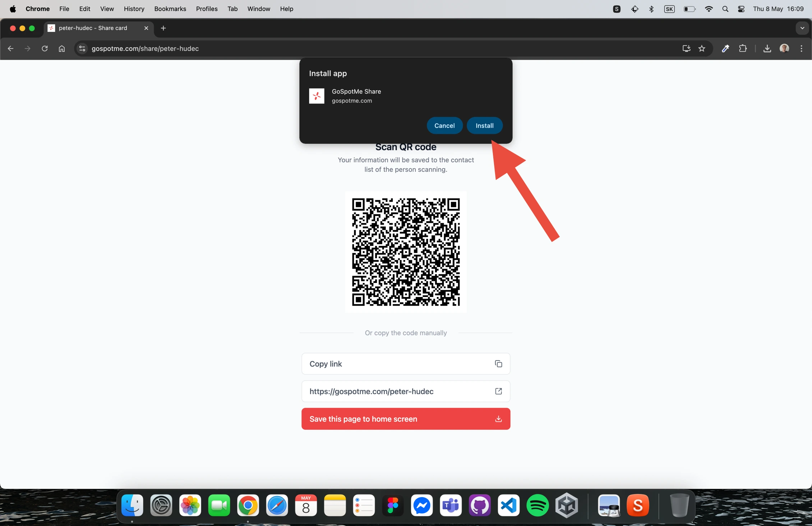
Task: Open Control Center in menu bar
Action: click(741, 9)
